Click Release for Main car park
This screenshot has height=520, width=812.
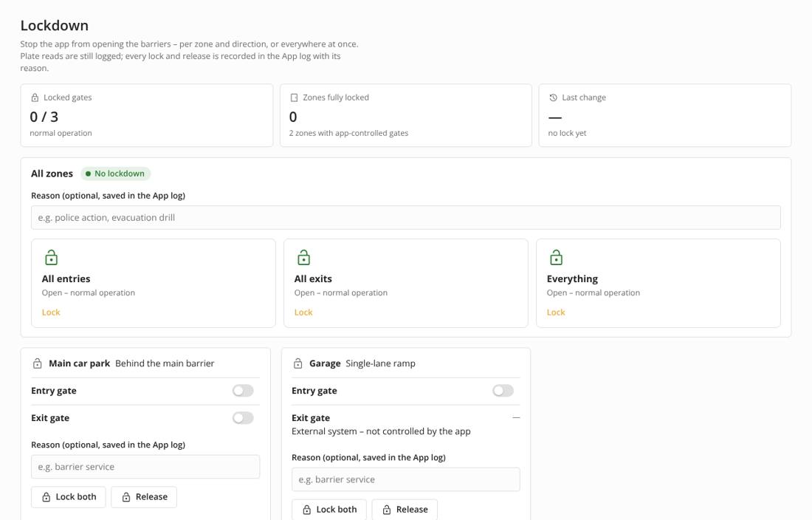[144, 497]
